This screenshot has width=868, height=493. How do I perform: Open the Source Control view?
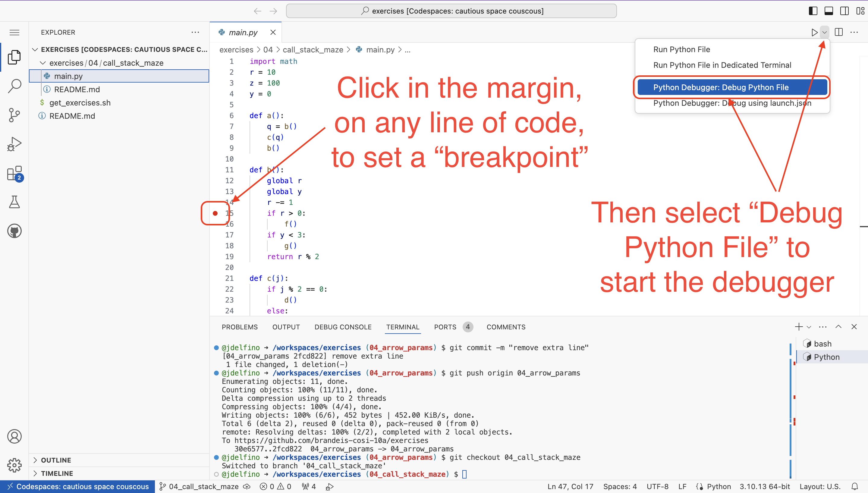[14, 115]
